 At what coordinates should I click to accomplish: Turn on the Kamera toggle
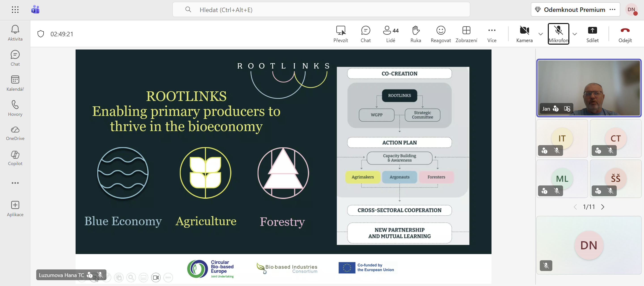coord(524,34)
